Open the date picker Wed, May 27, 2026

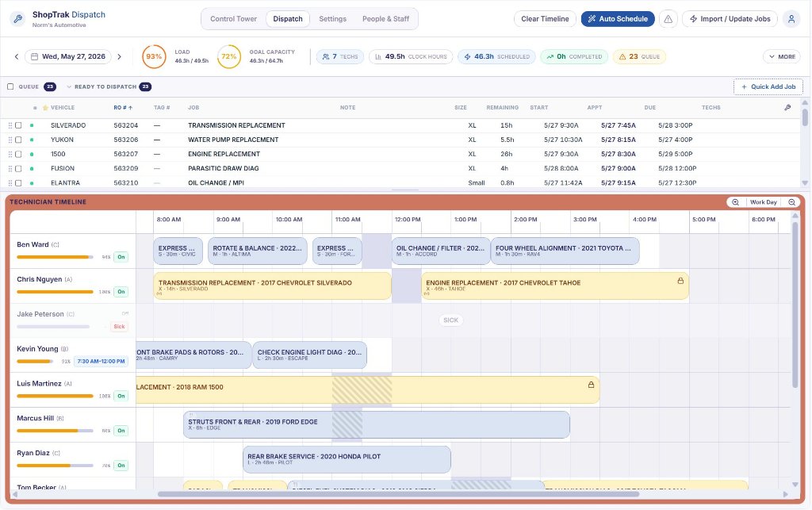[68, 56]
